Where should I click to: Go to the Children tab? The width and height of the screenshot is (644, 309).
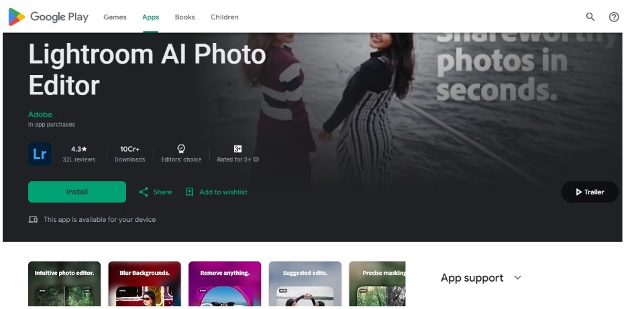(225, 17)
